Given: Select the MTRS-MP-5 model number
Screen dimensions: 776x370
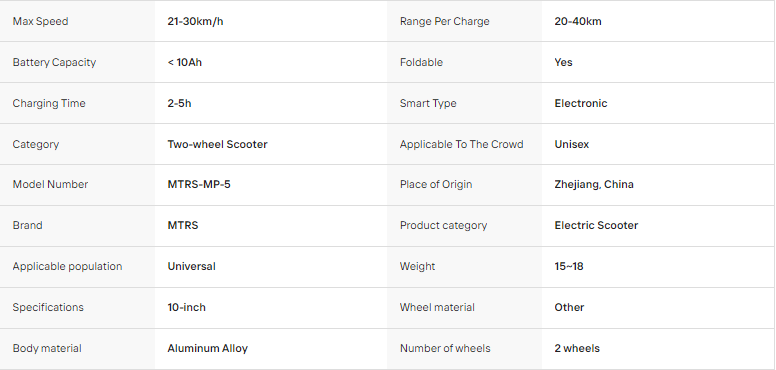Looking at the screenshot, I should pos(199,185).
